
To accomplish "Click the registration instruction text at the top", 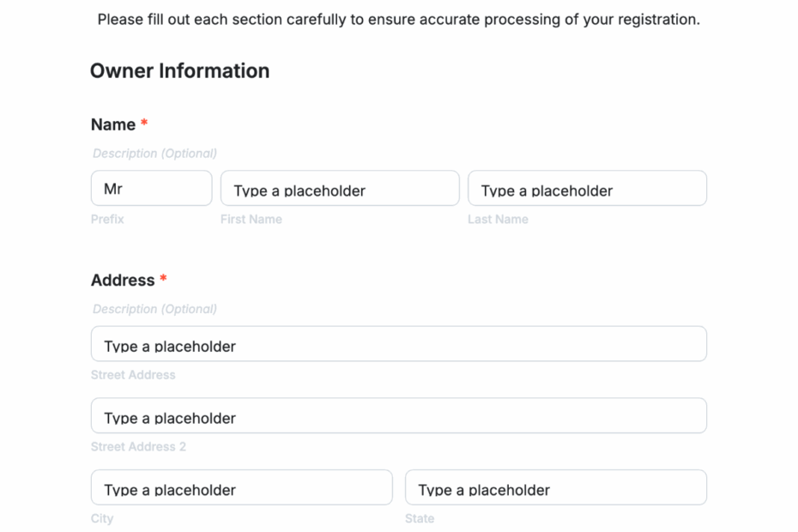I will (399, 18).
